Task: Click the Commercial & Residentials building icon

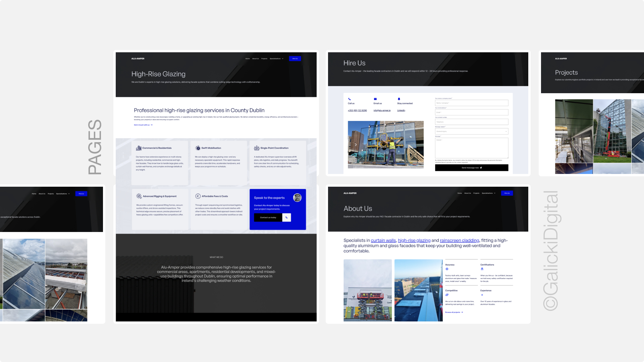Action: click(x=139, y=148)
